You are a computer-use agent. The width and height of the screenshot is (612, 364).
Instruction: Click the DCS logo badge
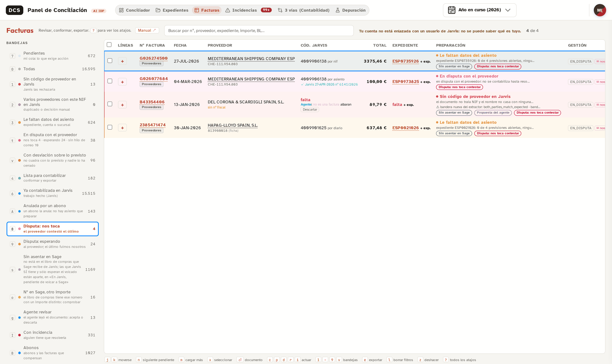15,10
